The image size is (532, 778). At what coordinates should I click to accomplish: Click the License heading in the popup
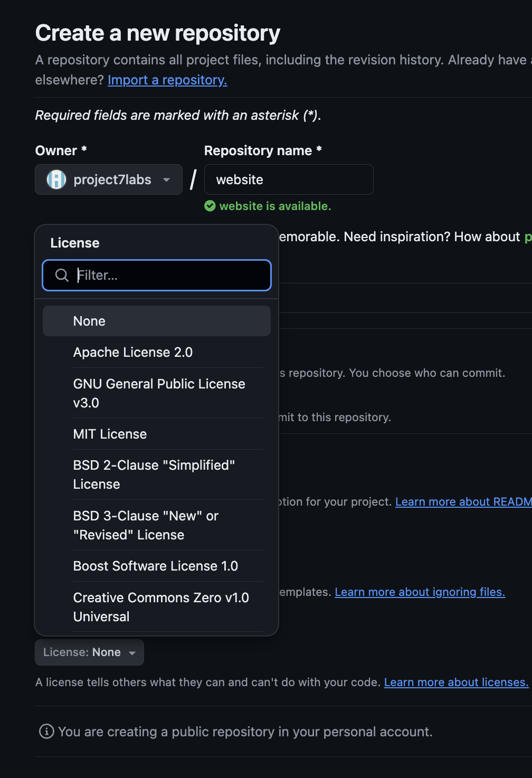pyautogui.click(x=75, y=243)
